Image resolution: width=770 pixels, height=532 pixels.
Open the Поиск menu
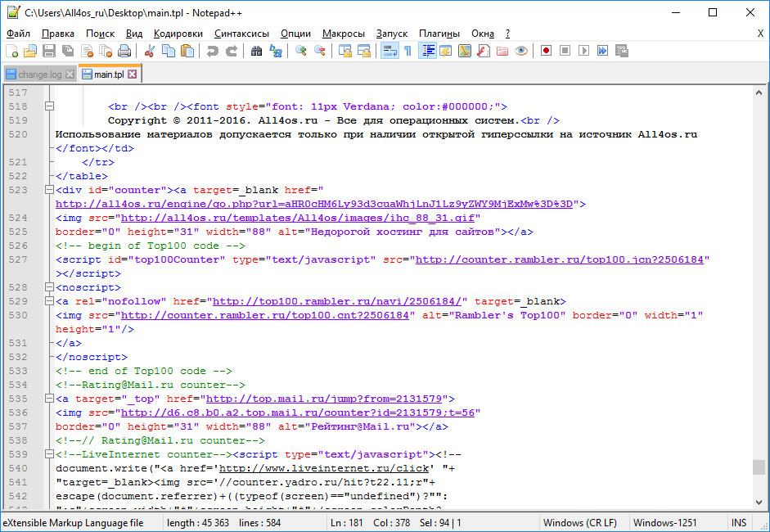(x=100, y=34)
